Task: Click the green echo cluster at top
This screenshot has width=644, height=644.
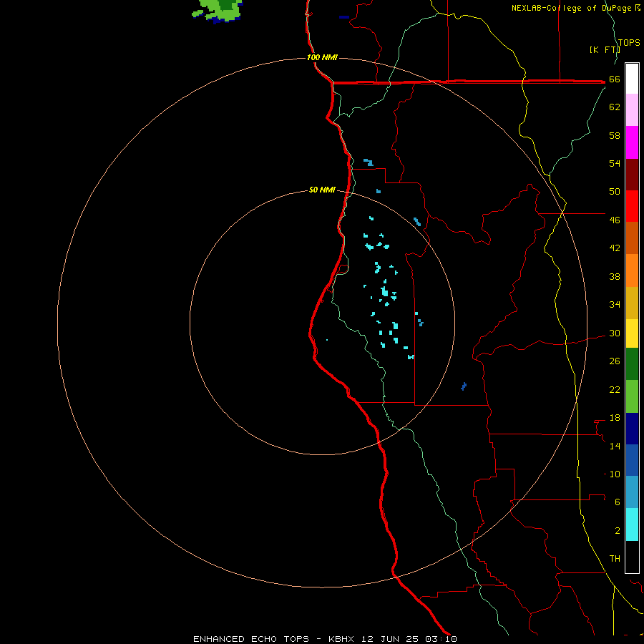Action: point(218,10)
